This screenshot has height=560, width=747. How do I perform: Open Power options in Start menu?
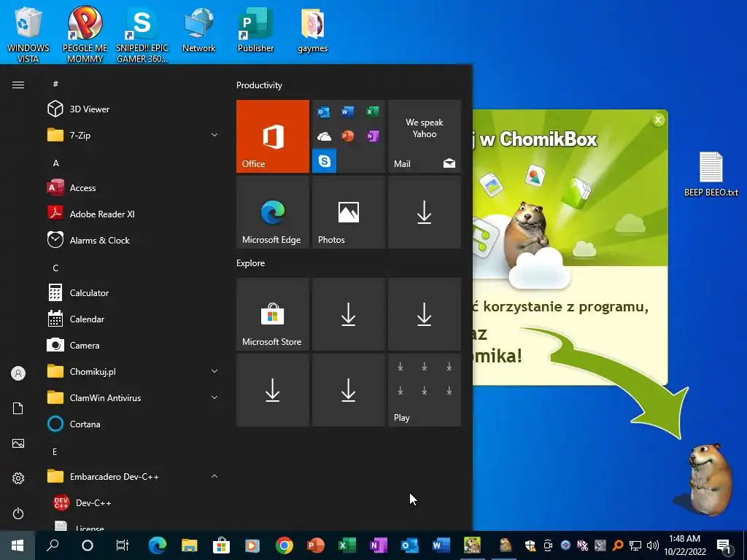click(18, 513)
